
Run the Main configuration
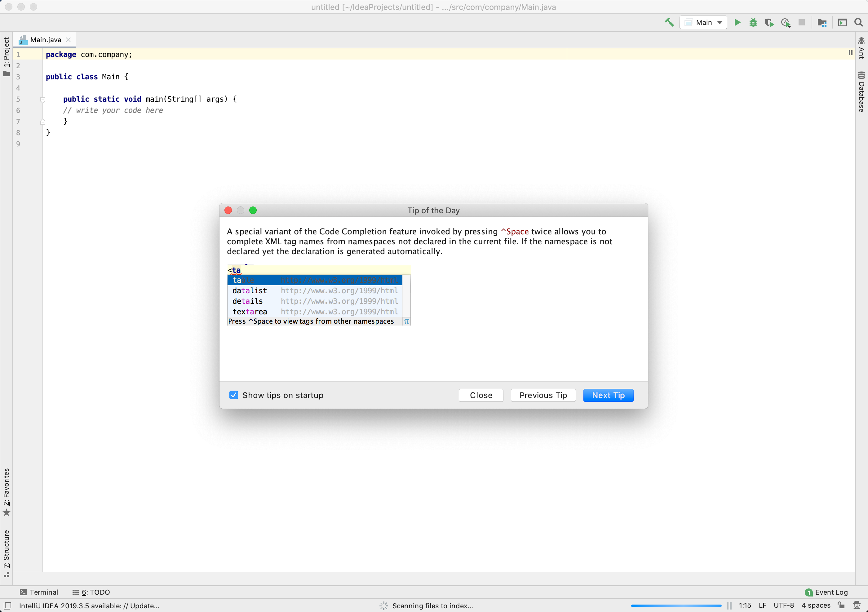(x=737, y=22)
